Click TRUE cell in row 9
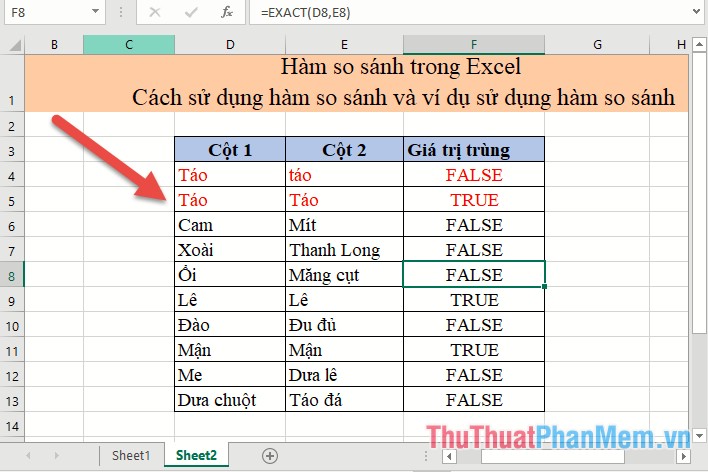Screen dimensions: 708x472 click(x=474, y=299)
